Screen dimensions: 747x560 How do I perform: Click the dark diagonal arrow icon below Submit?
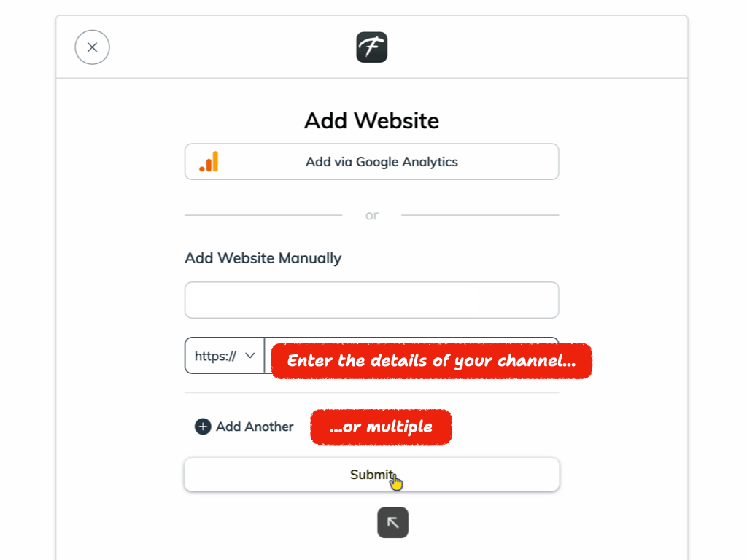(392, 523)
